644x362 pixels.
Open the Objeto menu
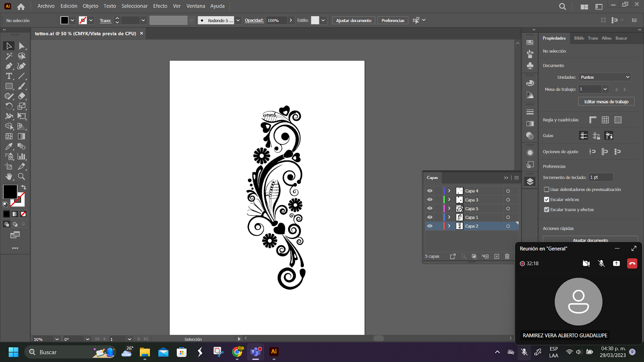(x=90, y=6)
